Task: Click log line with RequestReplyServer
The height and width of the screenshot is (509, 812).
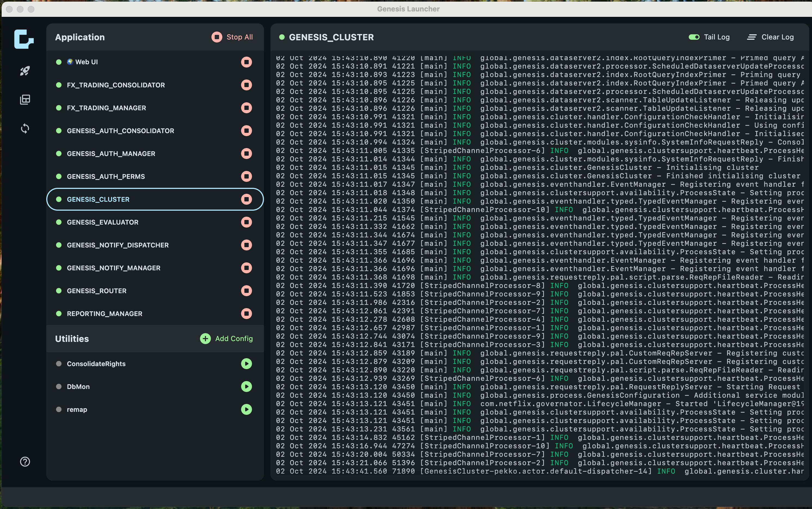Action: pyautogui.click(x=538, y=387)
